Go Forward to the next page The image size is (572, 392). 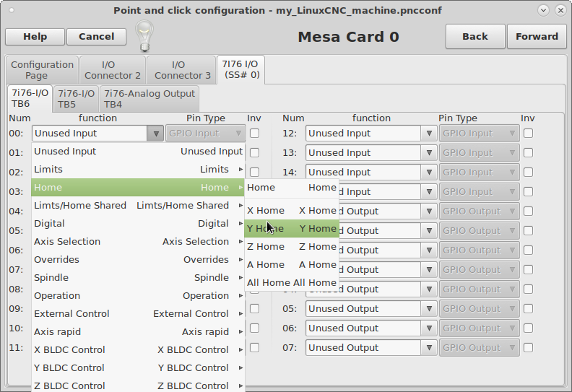coord(537,37)
